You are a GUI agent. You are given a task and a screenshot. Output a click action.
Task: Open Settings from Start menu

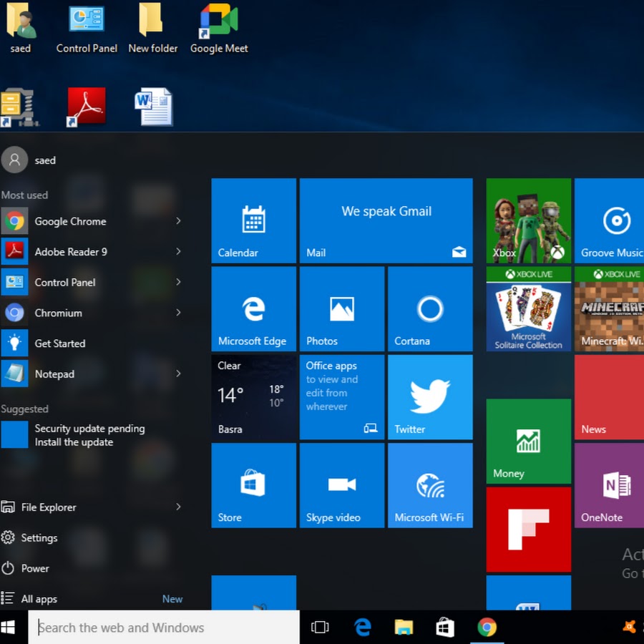coord(39,538)
